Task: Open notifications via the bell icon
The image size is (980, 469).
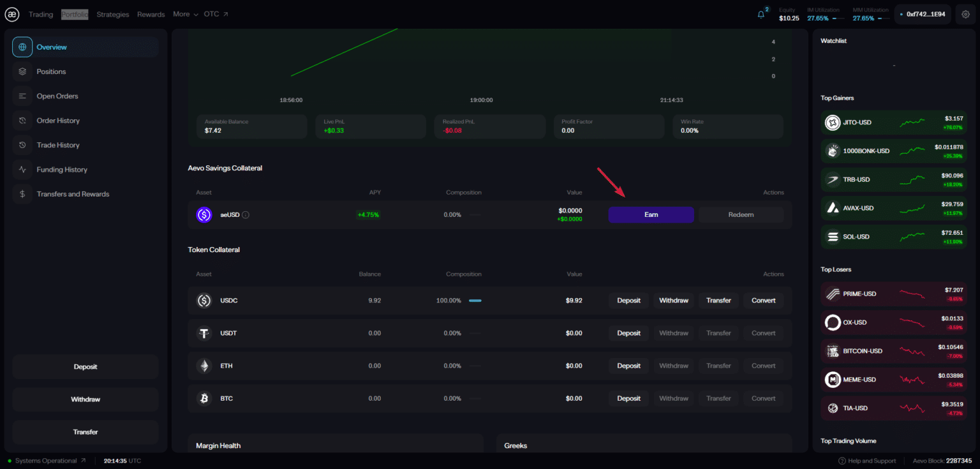Action: coord(761,13)
